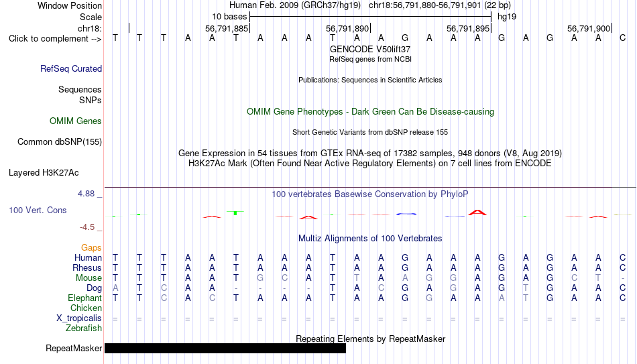The width and height of the screenshot is (637, 364).
Task: Click the -4.5 PhyloP minimum value
Action: click(87, 227)
